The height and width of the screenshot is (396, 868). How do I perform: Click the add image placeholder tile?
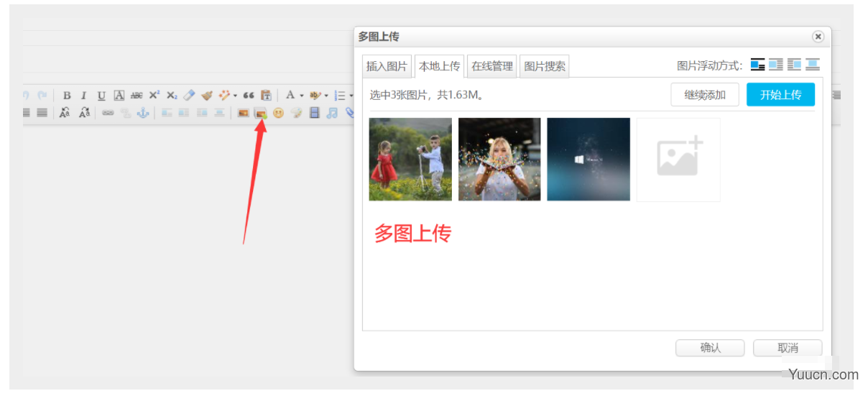[x=678, y=160]
